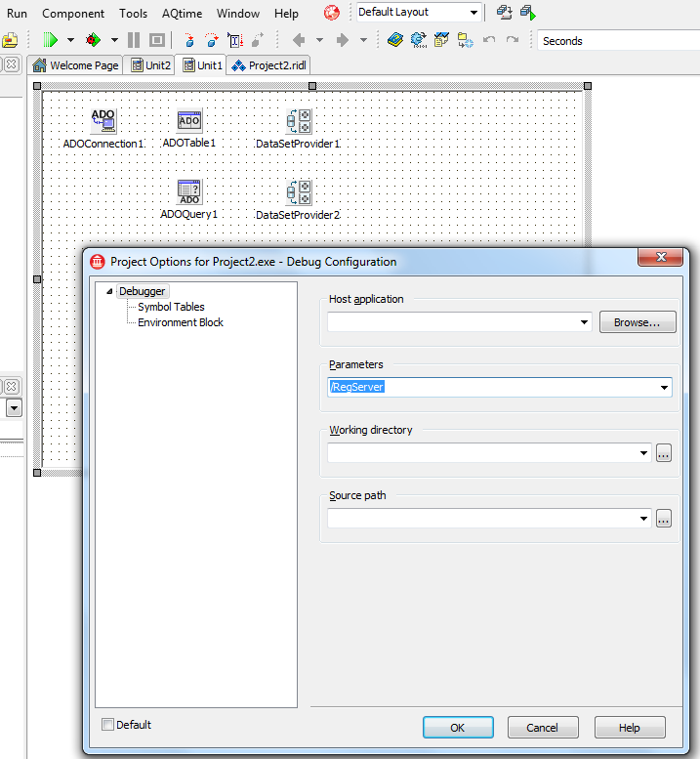
Task: Click the components checklist toolbar icon
Action: pyautogui.click(x=441, y=40)
